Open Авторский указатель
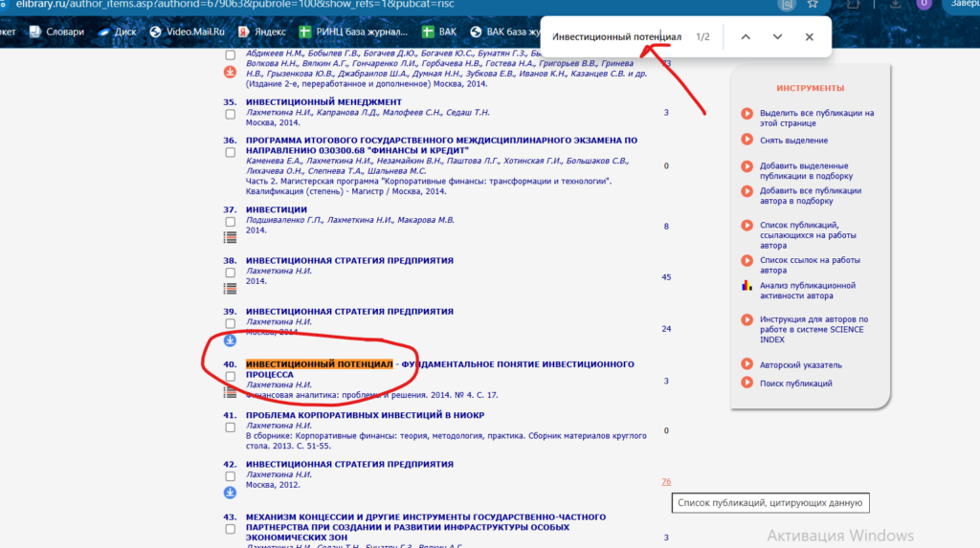The width and height of the screenshot is (980, 548). (801, 365)
